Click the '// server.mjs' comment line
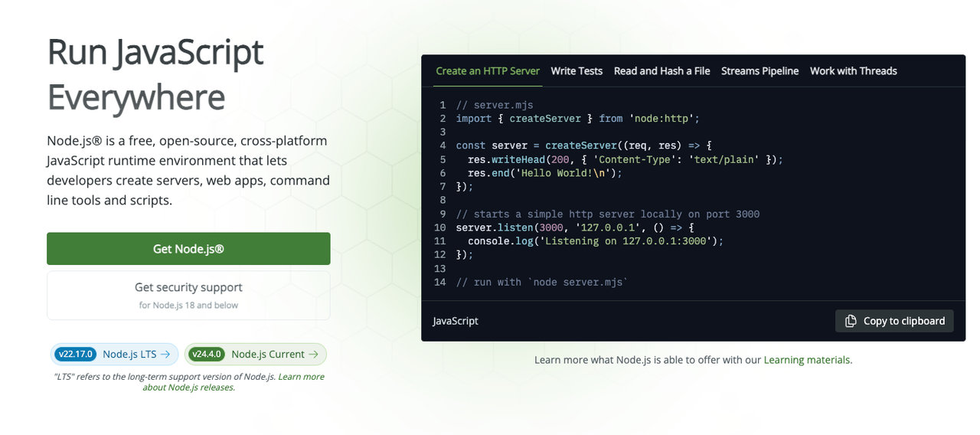 pyautogui.click(x=494, y=105)
